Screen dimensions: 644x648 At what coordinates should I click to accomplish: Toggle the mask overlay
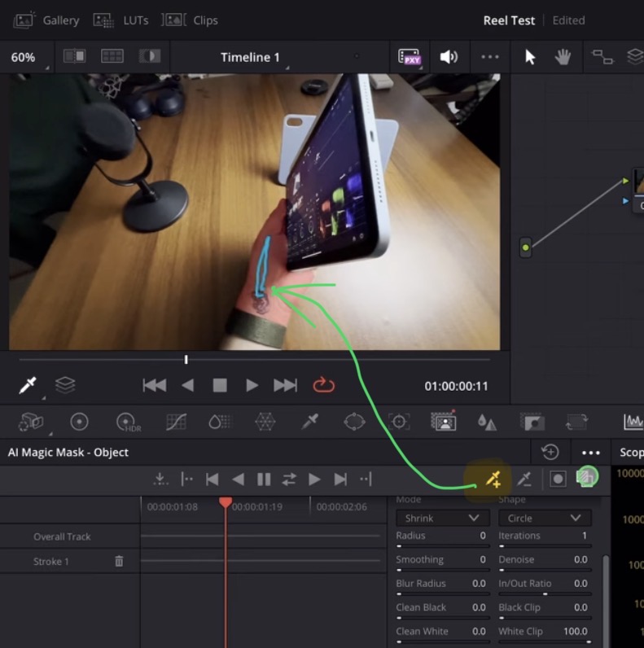point(558,479)
